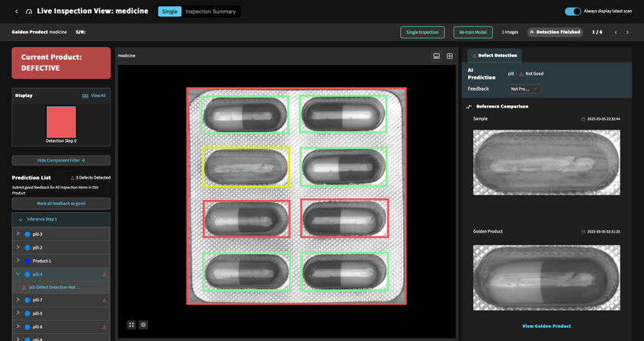Screen dimensions: 644x341
Task: Collapse the pill-4 tree item
Action: [x=18, y=274]
